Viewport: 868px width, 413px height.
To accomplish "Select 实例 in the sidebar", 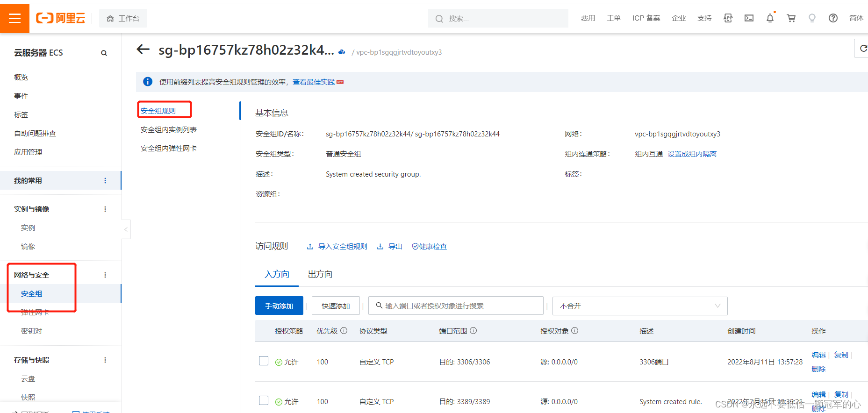I will click(28, 228).
